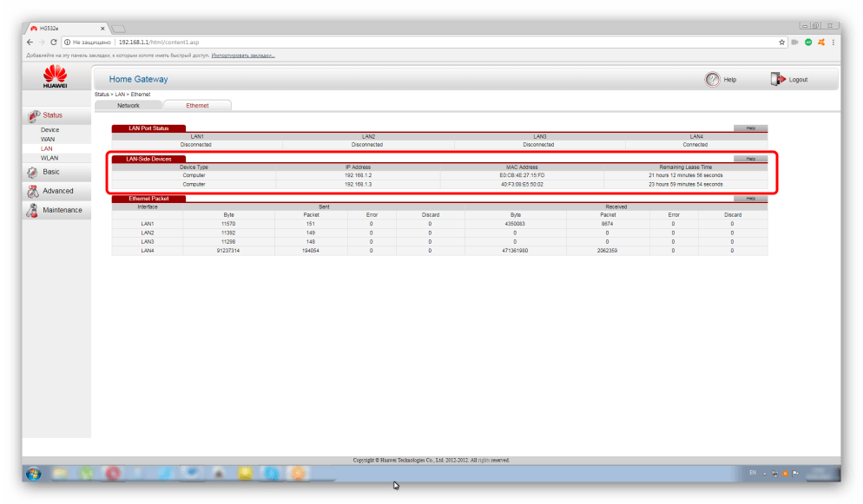Open the orange Avast extension icon
This screenshot has width=863, height=504.
coord(821,42)
